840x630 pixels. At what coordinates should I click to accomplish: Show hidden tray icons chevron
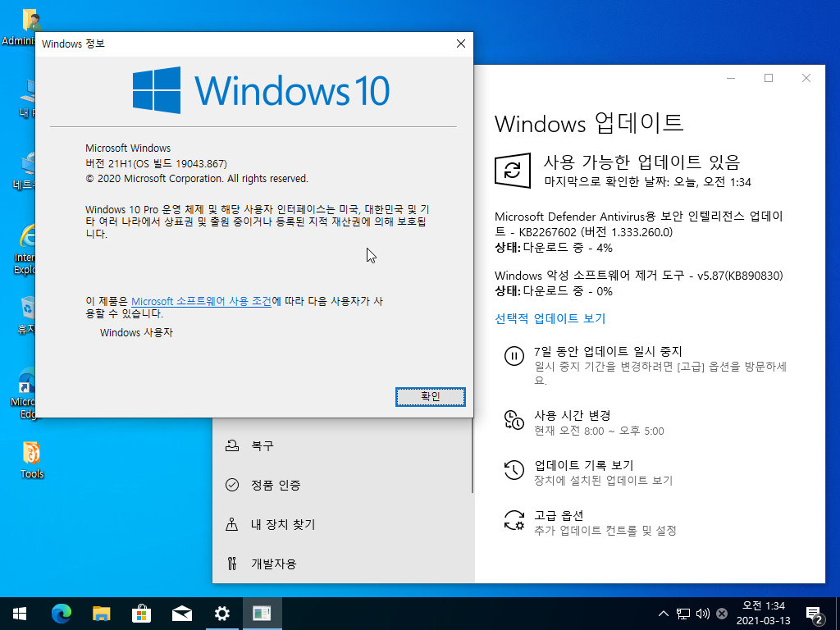[663, 614]
